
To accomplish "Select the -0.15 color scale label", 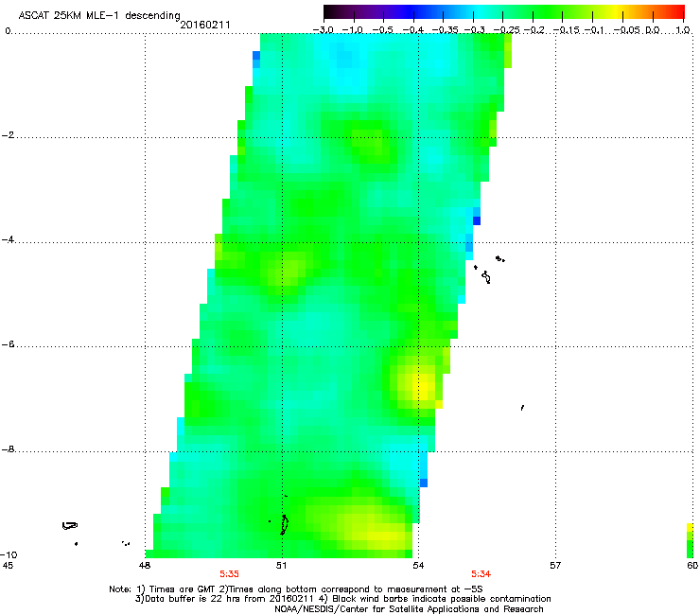I will (x=566, y=30).
